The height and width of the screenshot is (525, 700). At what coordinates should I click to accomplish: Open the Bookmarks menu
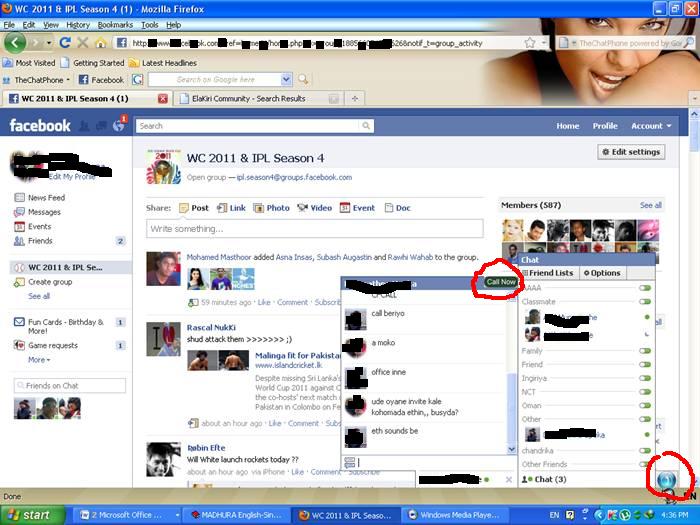[115, 25]
